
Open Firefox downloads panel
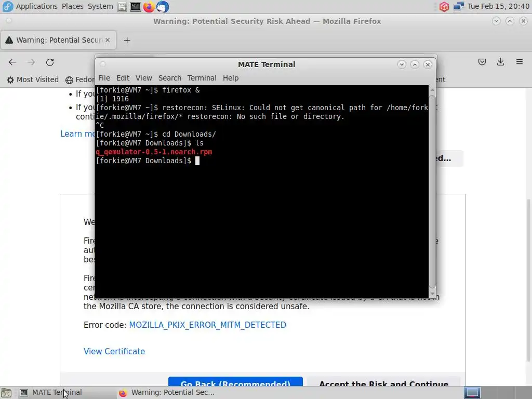tap(500, 62)
